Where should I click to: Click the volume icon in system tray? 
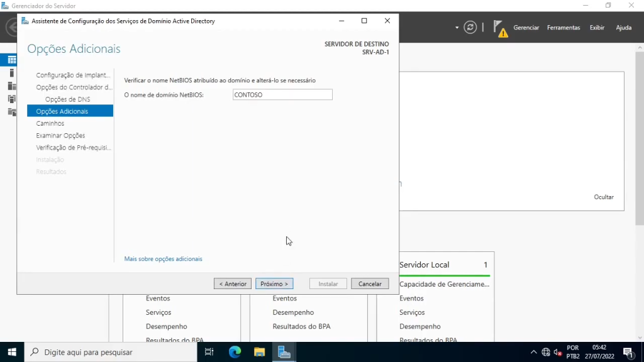tap(557, 352)
